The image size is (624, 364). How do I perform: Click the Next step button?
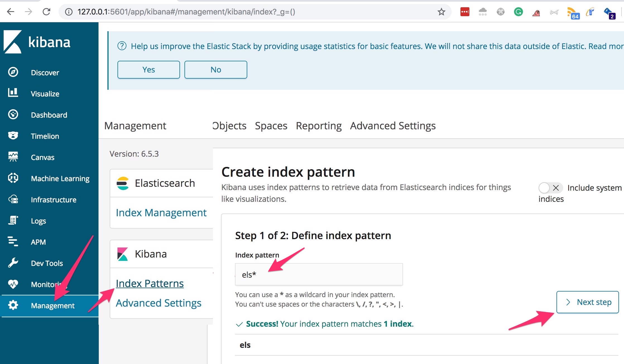[587, 302]
